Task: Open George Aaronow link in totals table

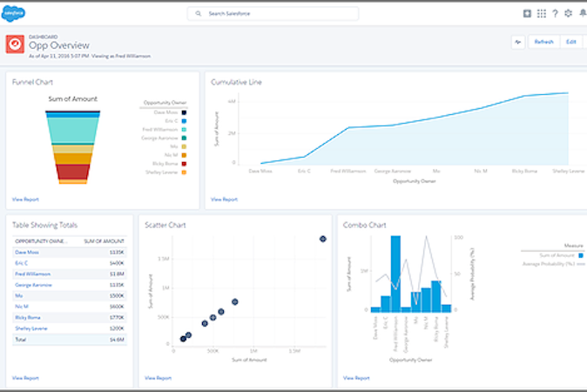Action: 33,285
